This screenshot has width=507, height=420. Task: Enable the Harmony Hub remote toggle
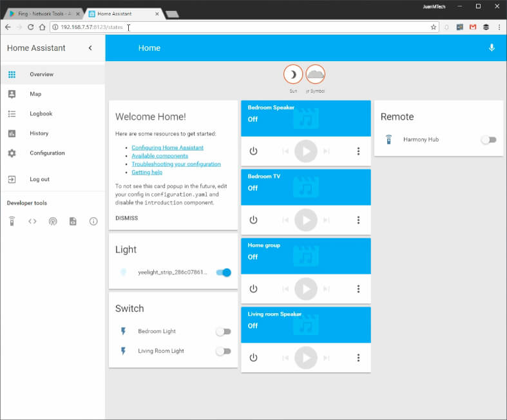(x=488, y=140)
